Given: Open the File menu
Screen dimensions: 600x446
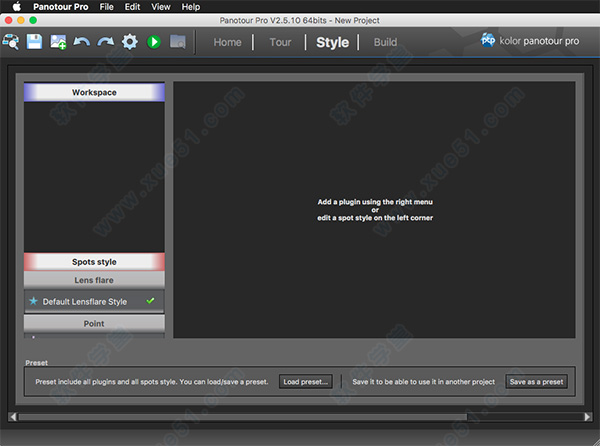Looking at the screenshot, I should pos(106,7).
